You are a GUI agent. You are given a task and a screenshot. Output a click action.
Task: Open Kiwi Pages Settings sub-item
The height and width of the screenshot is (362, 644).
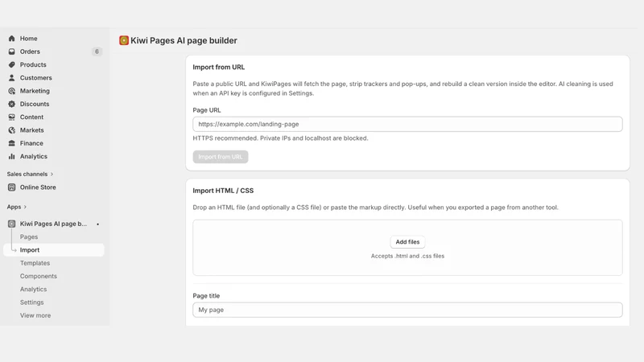point(31,303)
